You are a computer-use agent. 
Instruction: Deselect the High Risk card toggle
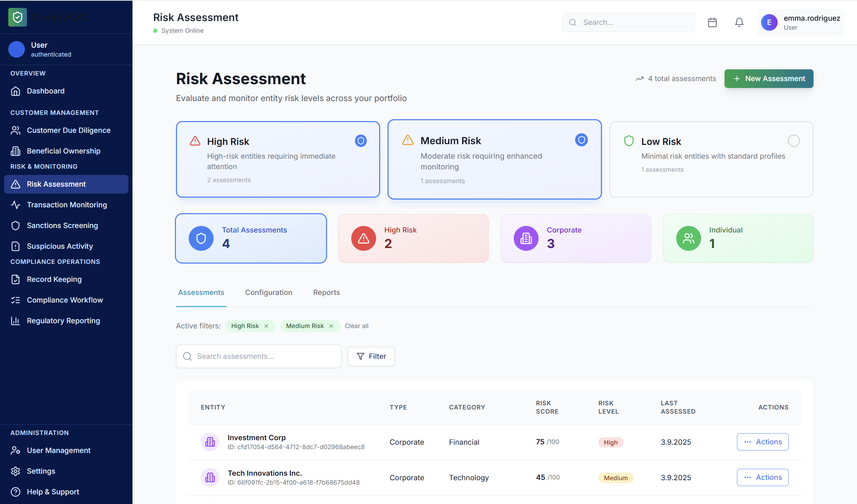click(361, 141)
